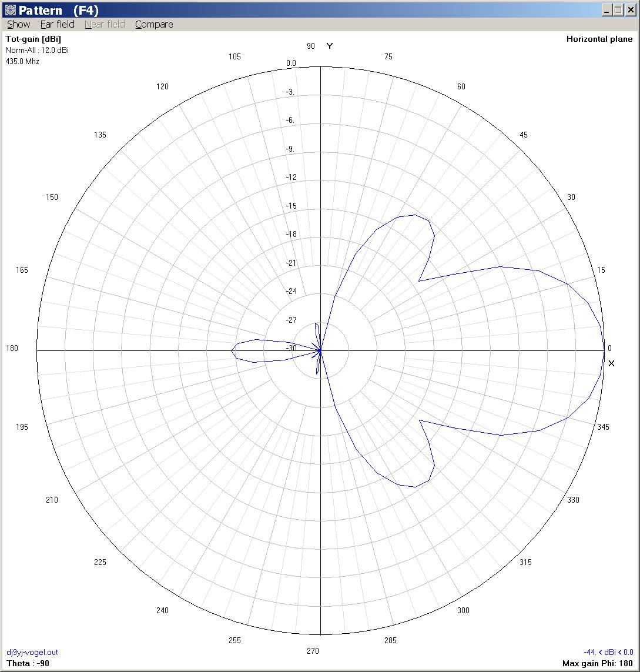Click the 'Theta : -90' status text
640x672 pixels.
pyautogui.click(x=28, y=663)
